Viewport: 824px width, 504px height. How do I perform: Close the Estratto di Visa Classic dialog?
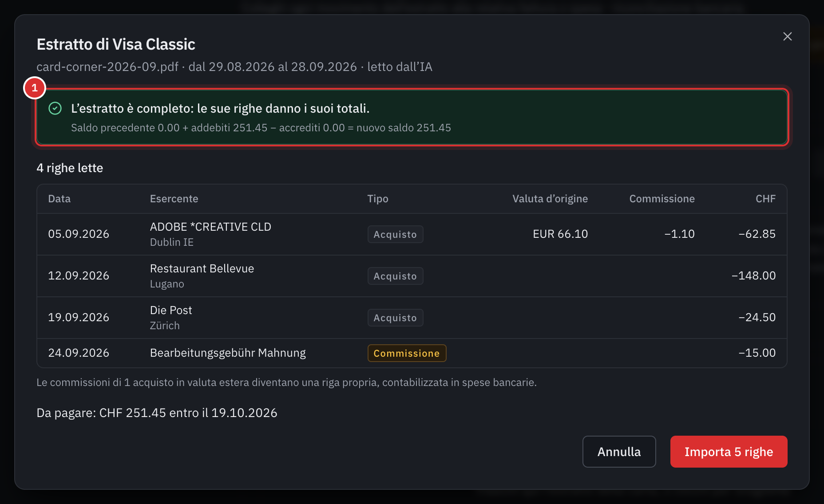click(x=787, y=36)
